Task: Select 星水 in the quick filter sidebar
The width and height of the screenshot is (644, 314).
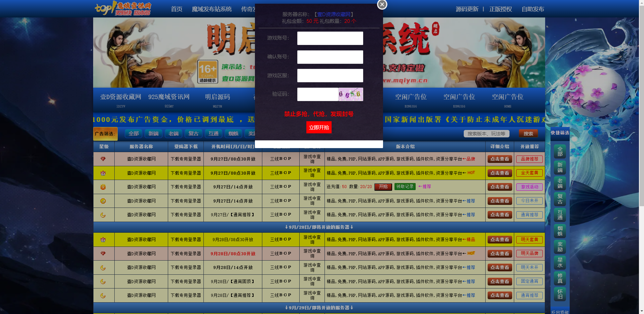Action: (x=560, y=263)
